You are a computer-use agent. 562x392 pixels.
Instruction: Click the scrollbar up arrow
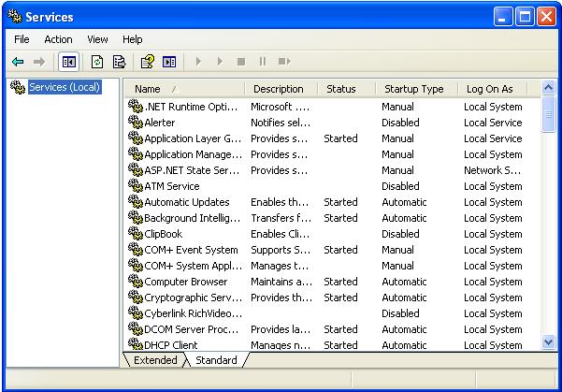pyautogui.click(x=548, y=88)
